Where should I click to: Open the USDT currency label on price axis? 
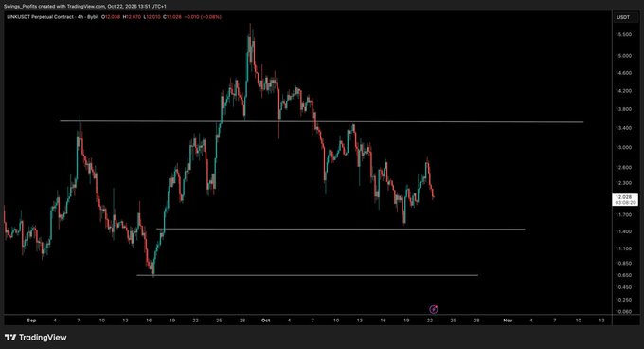(622, 17)
